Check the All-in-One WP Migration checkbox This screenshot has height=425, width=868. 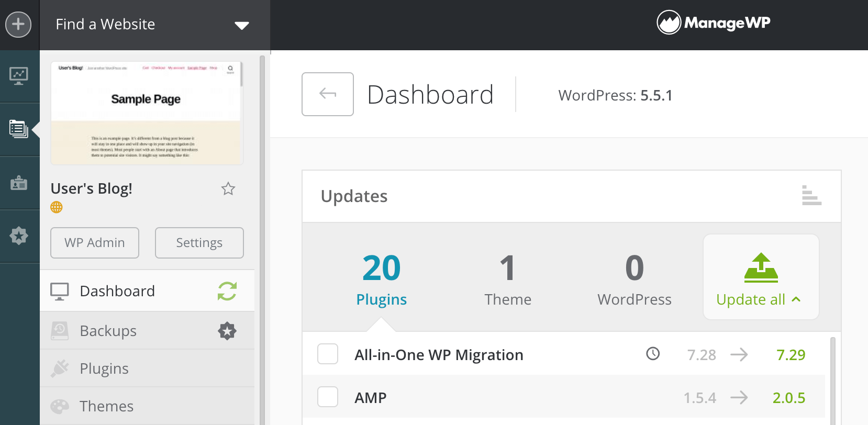328,354
